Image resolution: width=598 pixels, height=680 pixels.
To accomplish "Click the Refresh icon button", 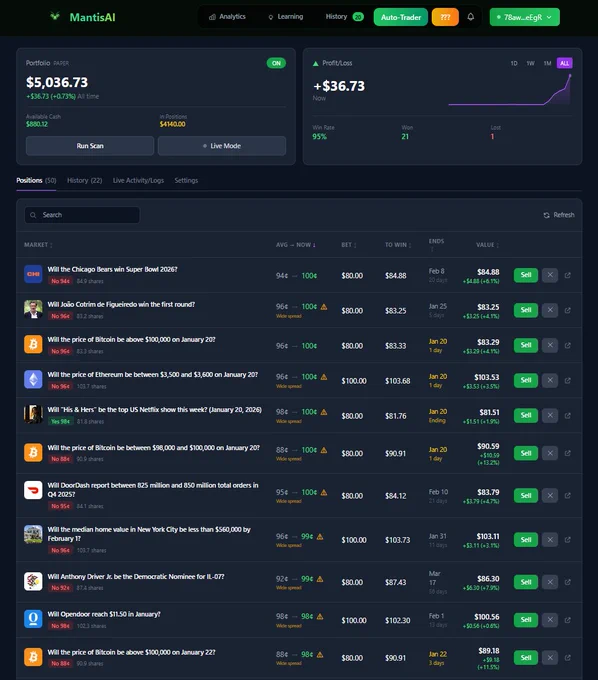I will pyautogui.click(x=546, y=215).
